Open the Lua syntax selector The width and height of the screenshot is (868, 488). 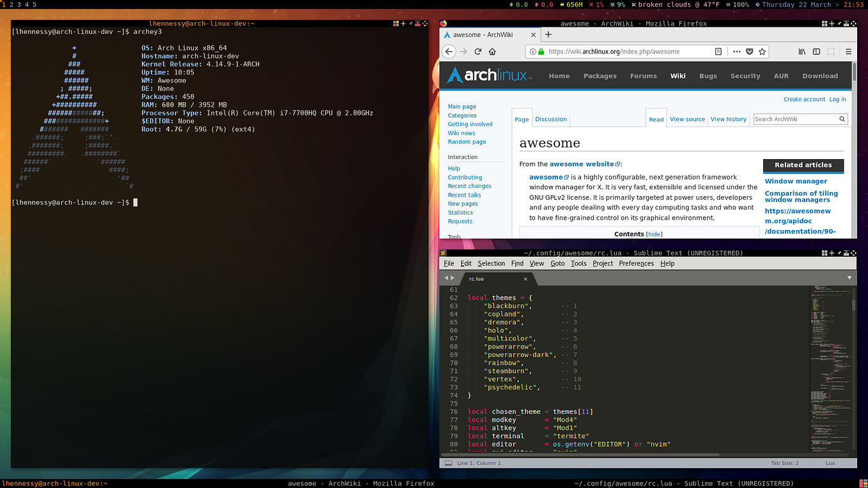(x=830, y=462)
